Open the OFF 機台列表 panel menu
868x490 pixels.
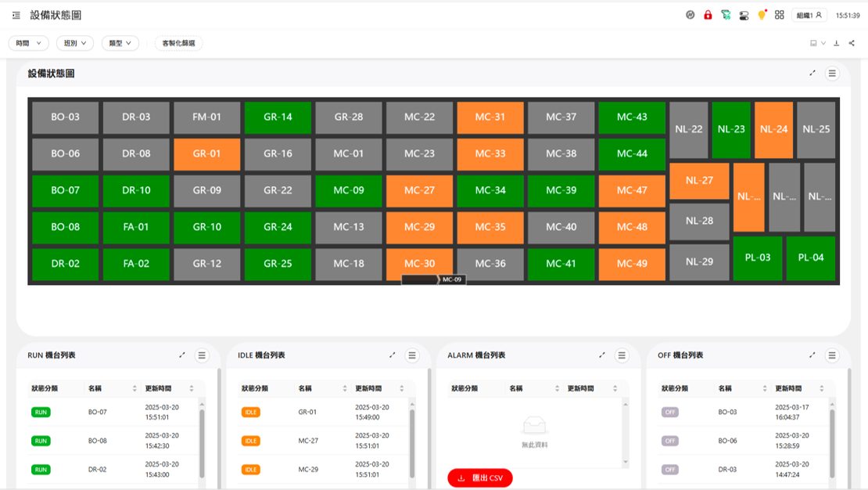(x=832, y=355)
